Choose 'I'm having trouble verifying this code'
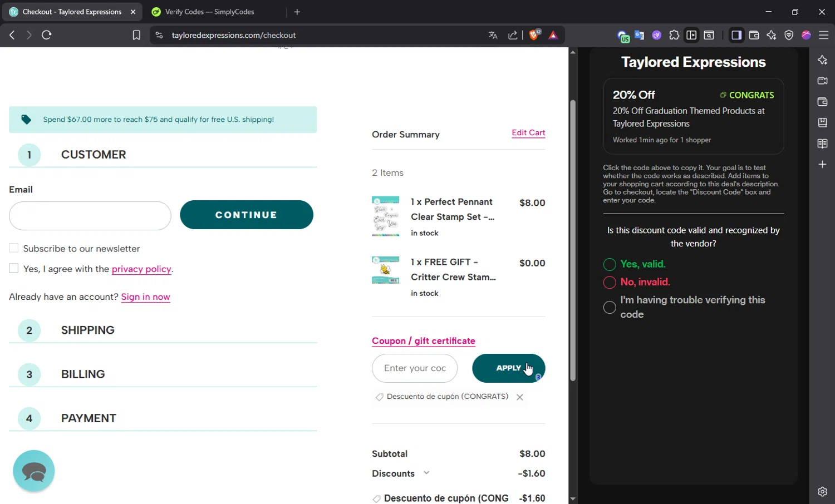The height and width of the screenshot is (504, 835). point(610,307)
